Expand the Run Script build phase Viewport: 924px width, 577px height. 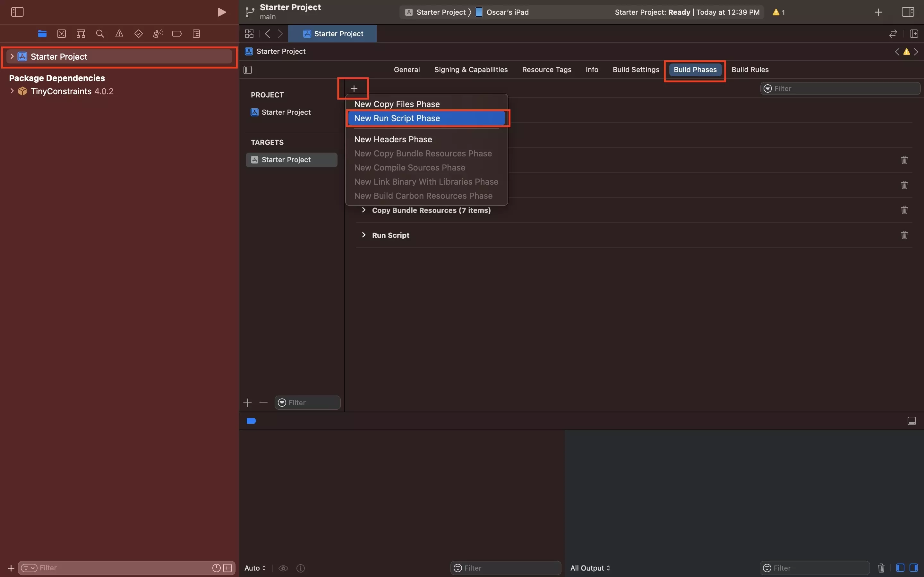click(x=364, y=235)
